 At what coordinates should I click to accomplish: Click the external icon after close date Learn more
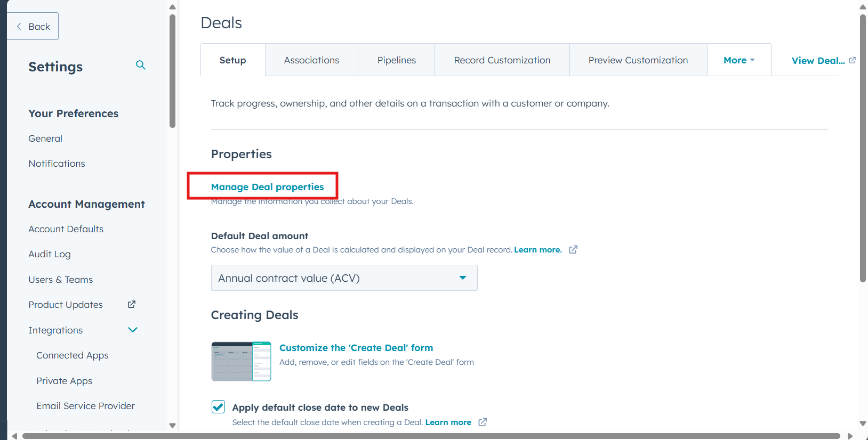click(483, 422)
